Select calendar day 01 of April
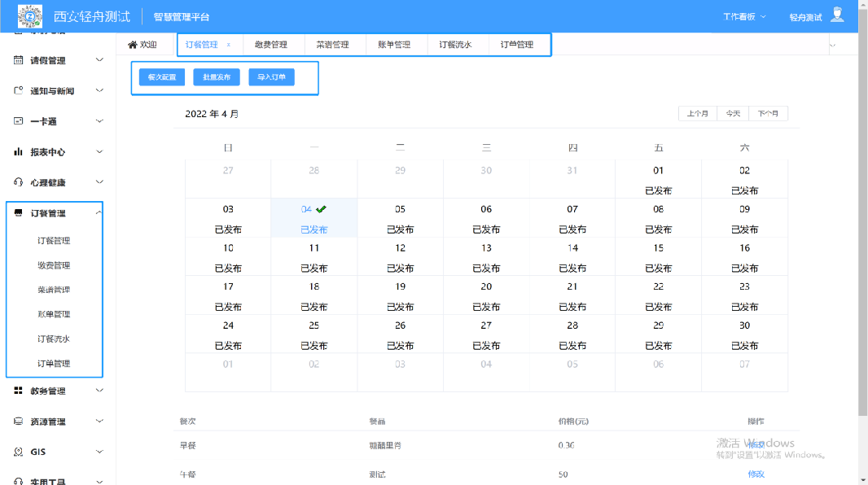868x485 pixels. [658, 179]
